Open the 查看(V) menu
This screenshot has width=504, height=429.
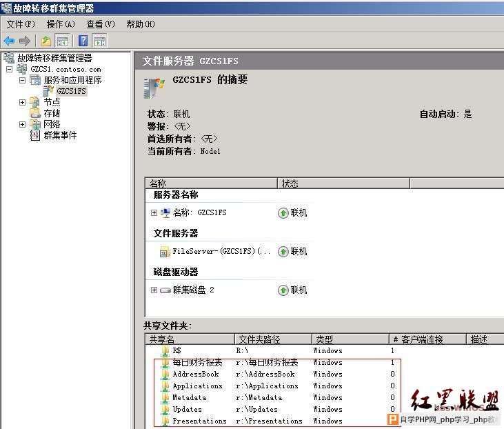pyautogui.click(x=101, y=24)
